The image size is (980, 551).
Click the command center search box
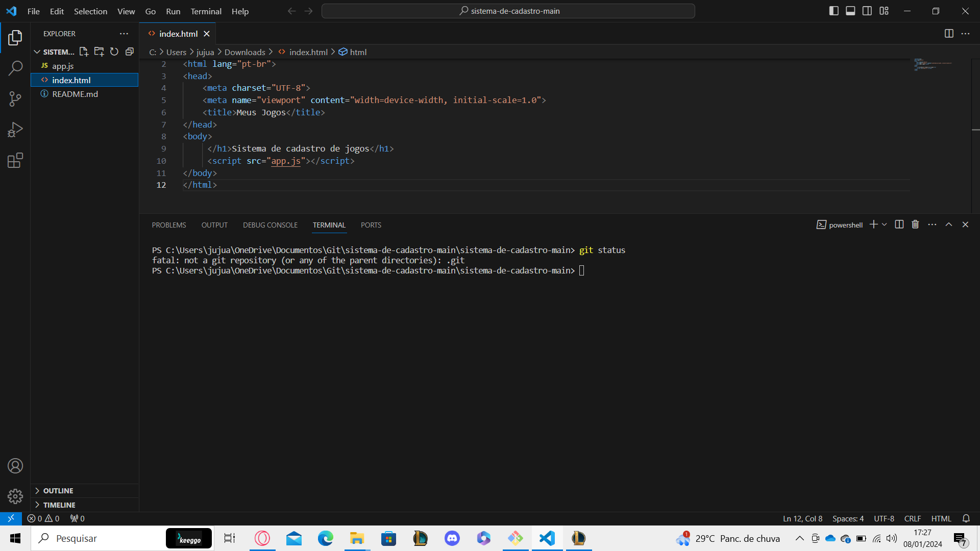508,11
